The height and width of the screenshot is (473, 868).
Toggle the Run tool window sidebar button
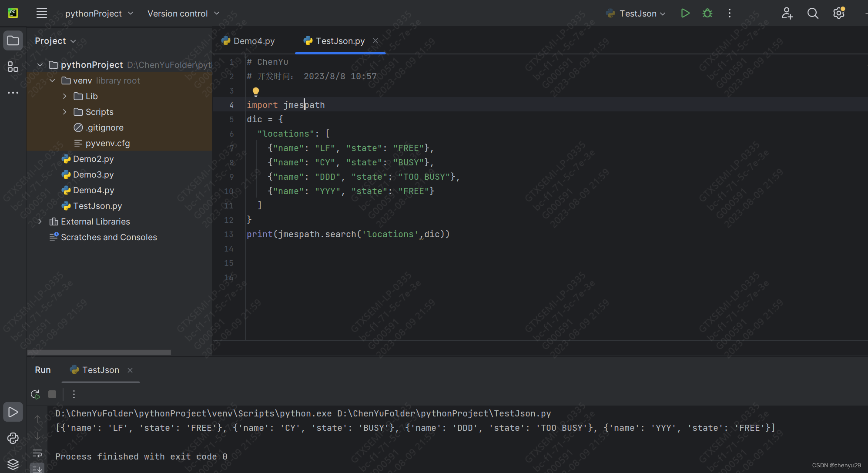click(13, 412)
